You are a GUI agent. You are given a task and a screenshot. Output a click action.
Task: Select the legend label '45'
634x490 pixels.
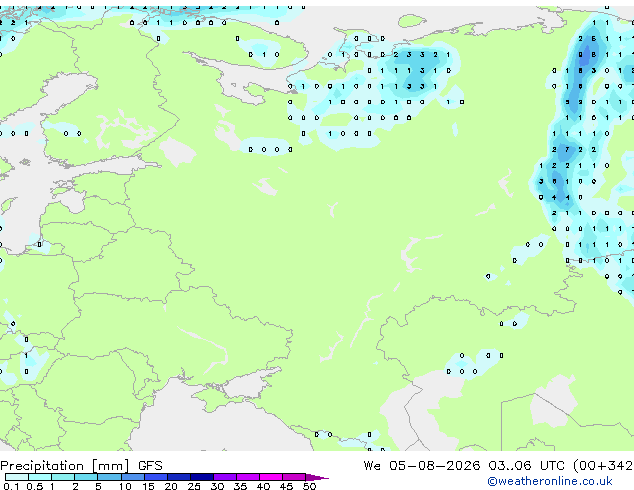[286, 486]
